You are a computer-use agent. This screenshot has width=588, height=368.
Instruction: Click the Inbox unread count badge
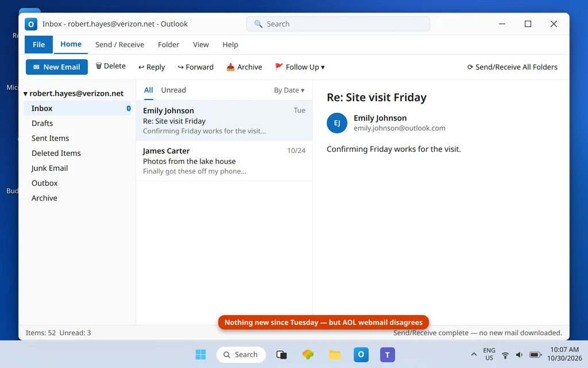pos(128,108)
